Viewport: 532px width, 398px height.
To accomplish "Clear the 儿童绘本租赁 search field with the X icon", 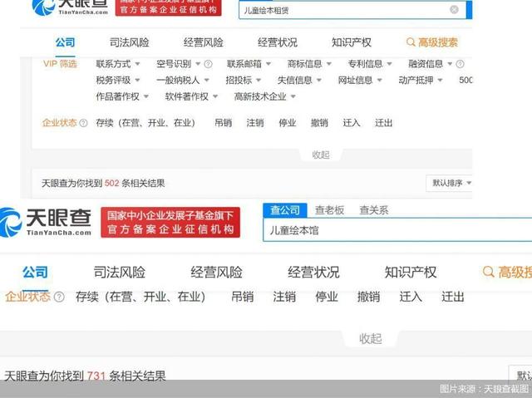I will pos(454,10).
